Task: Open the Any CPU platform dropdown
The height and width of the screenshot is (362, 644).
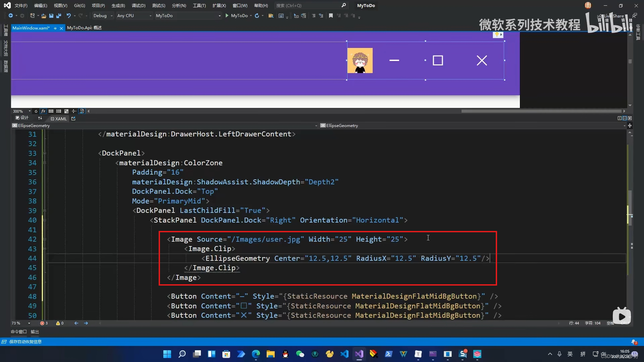Action: 134,16
